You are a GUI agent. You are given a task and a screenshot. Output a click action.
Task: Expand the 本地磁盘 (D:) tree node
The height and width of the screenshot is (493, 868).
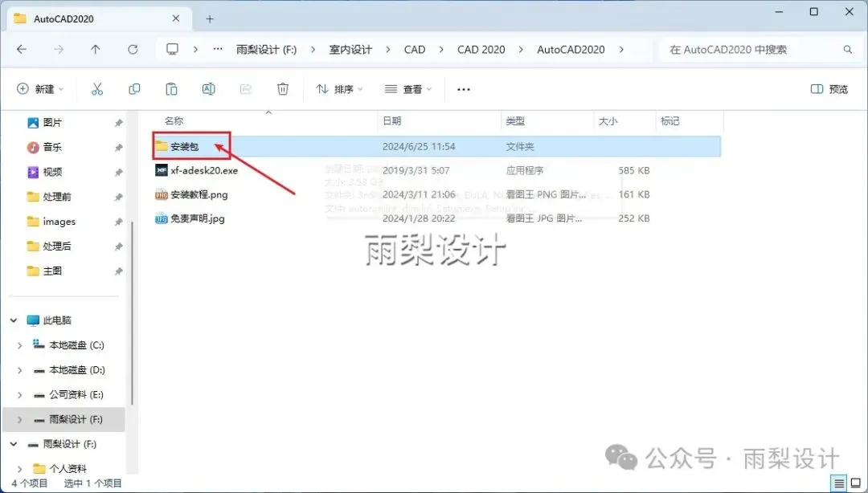(20, 370)
